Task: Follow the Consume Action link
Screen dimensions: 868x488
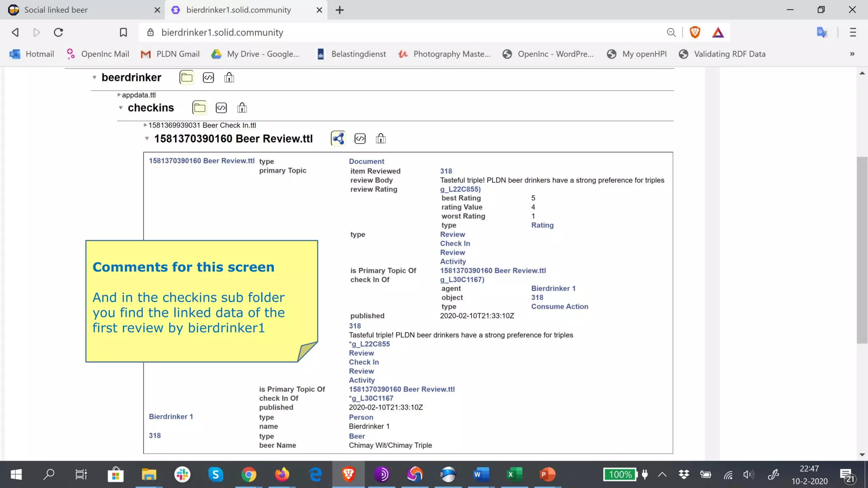Action: (x=559, y=306)
